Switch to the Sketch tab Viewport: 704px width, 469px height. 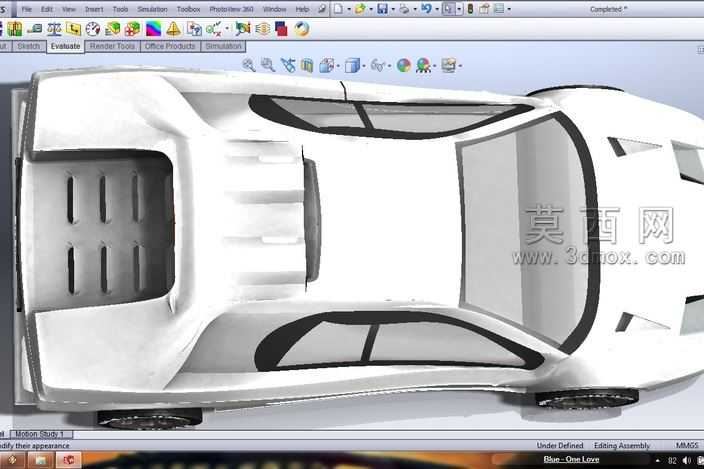[28, 46]
